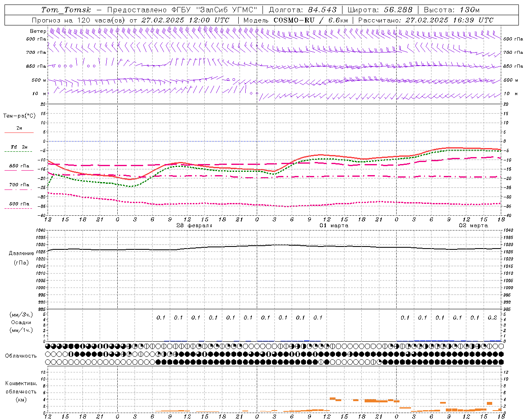Click the station name Tom_Tomsk in header
The image size is (525, 420).
pos(66,10)
